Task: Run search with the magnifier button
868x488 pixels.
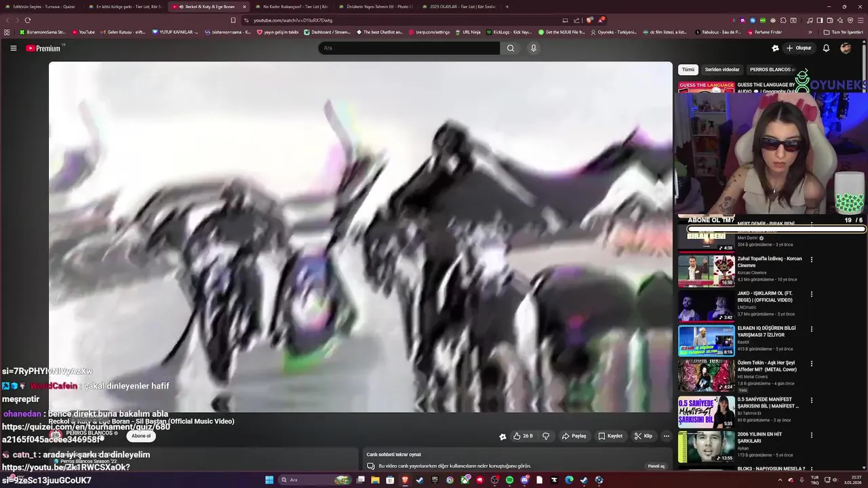Action: (511, 48)
